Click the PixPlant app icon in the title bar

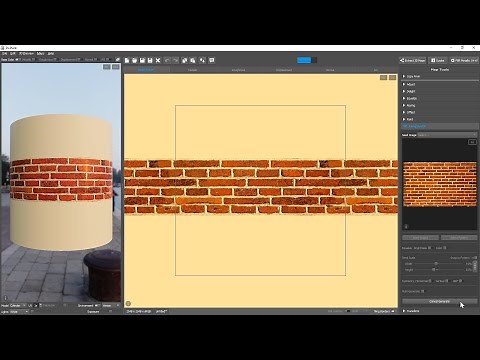tap(3, 48)
